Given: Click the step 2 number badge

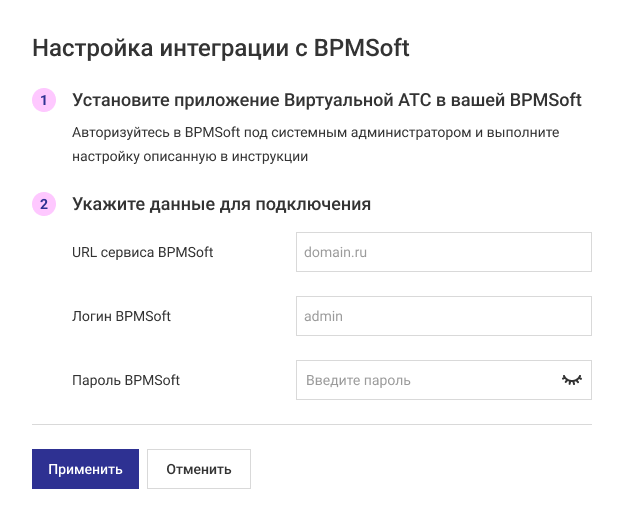Looking at the screenshot, I should [44, 204].
